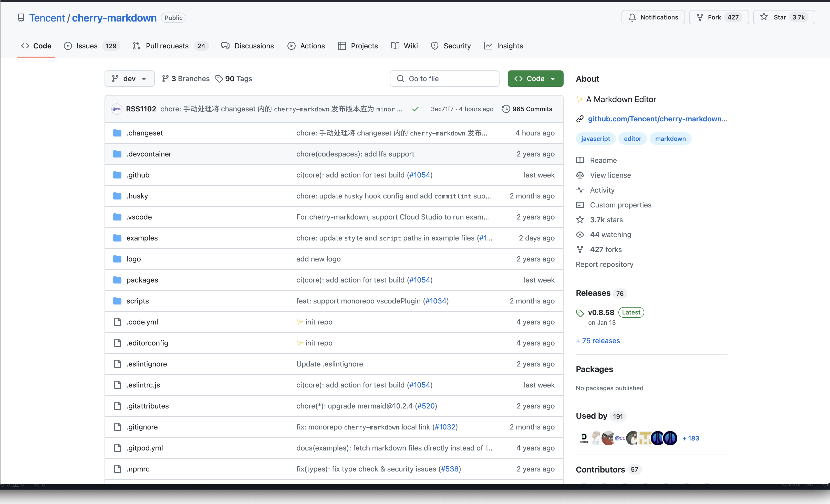Open the Security tab
This screenshot has width=830, height=504.
(x=451, y=46)
